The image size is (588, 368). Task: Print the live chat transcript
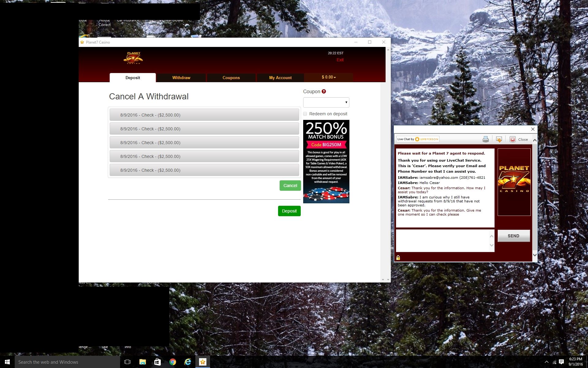tap(486, 139)
